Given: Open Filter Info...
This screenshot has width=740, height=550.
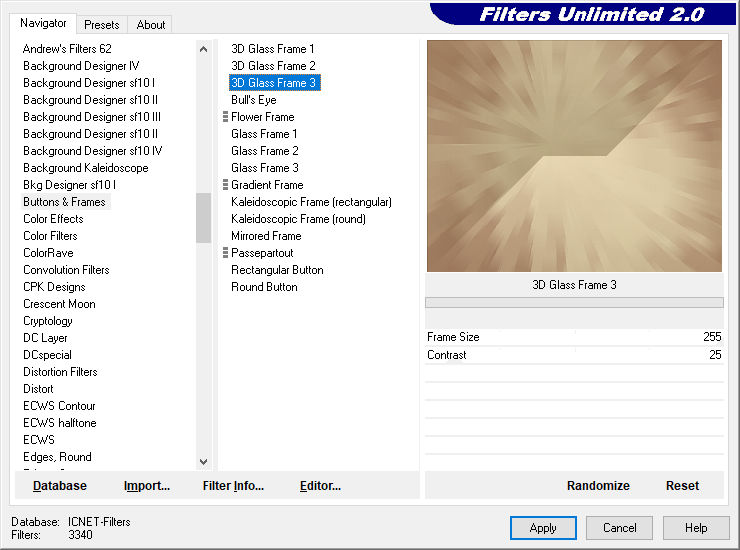Looking at the screenshot, I should point(233,485).
